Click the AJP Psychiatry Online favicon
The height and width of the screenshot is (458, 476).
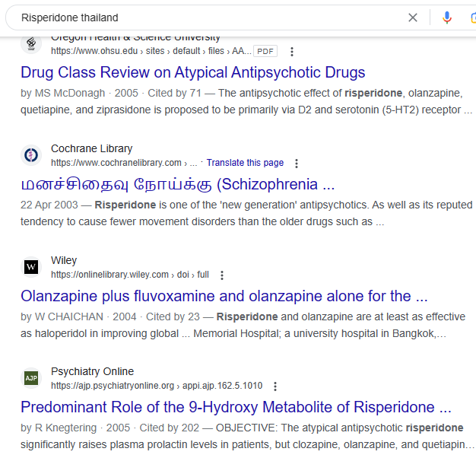pos(31,378)
